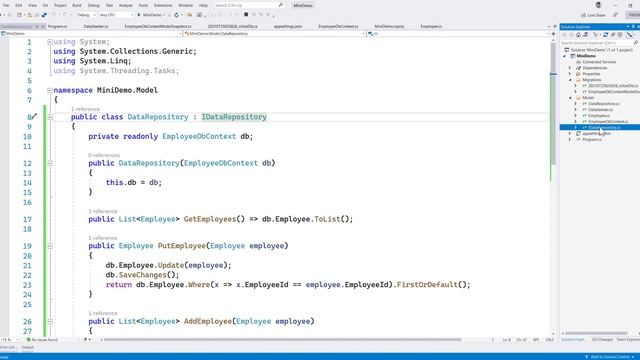
Task: Collapse the using directives block at line 1
Action: (50, 42)
